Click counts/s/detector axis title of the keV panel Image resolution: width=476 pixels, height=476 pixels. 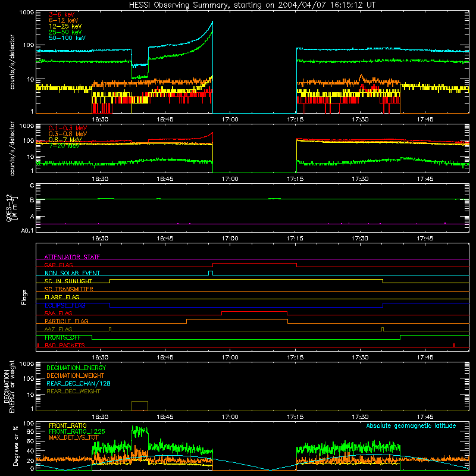point(12,62)
